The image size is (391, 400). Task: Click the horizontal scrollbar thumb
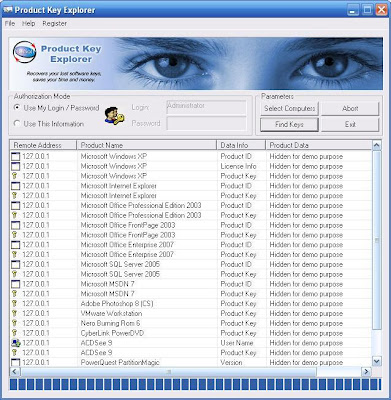pyautogui.click(x=169, y=371)
